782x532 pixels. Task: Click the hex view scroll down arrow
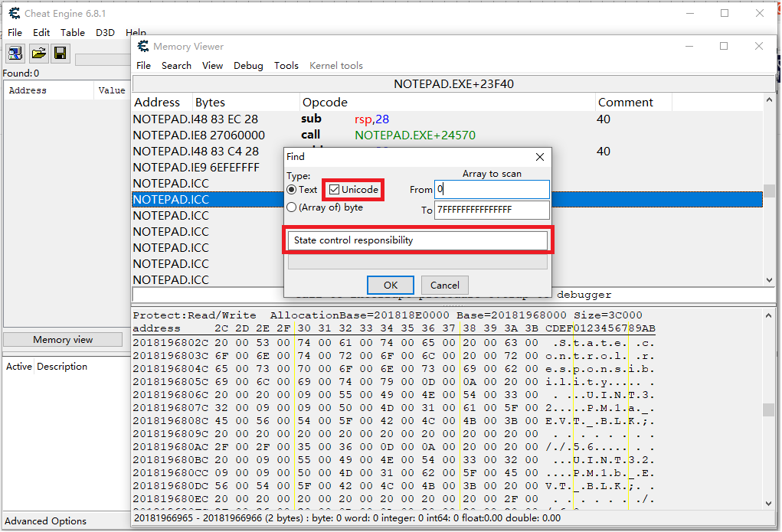pos(768,504)
